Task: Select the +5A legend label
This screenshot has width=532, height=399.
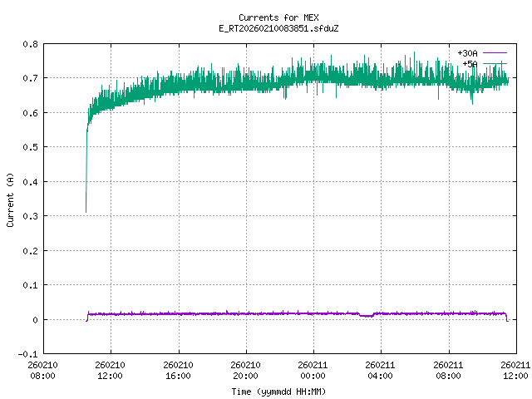Action: 470,63
